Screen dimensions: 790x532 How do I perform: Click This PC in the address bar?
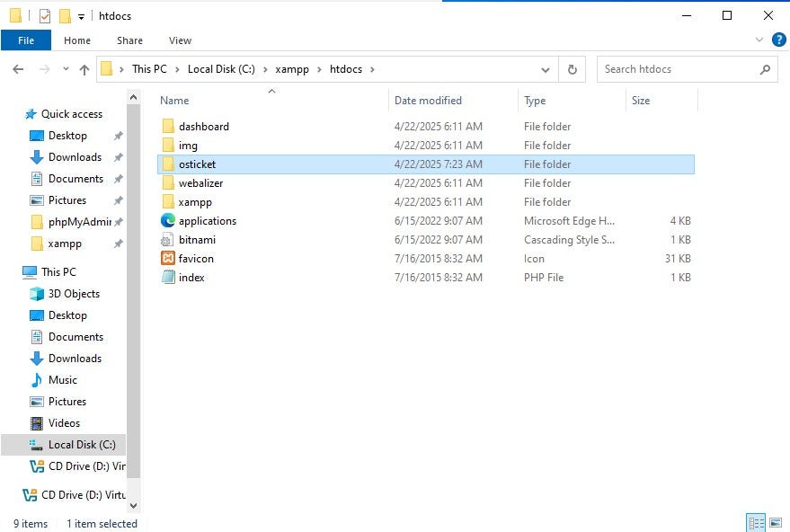click(x=149, y=69)
